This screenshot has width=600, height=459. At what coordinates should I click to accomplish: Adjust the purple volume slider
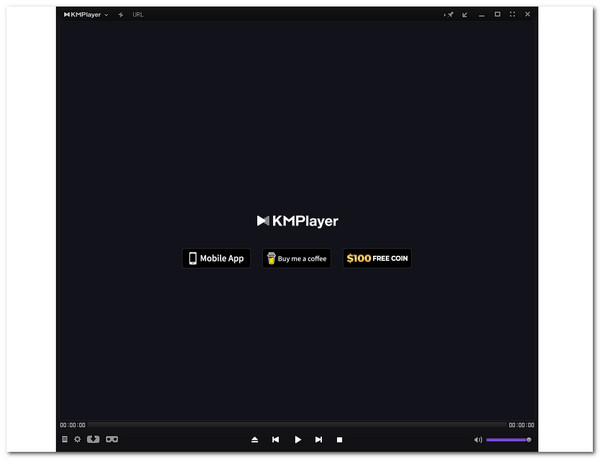click(509, 440)
